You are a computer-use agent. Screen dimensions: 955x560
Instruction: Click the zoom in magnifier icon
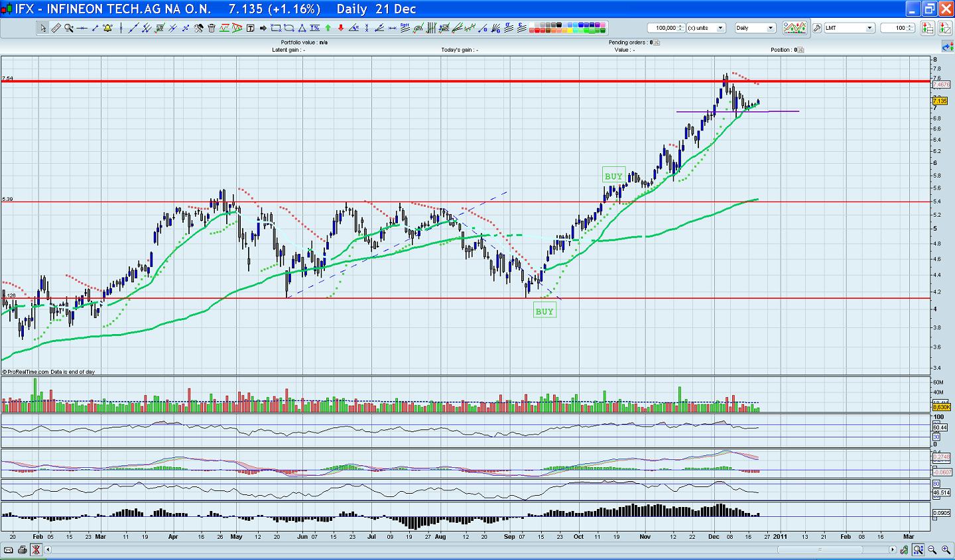(x=946, y=549)
